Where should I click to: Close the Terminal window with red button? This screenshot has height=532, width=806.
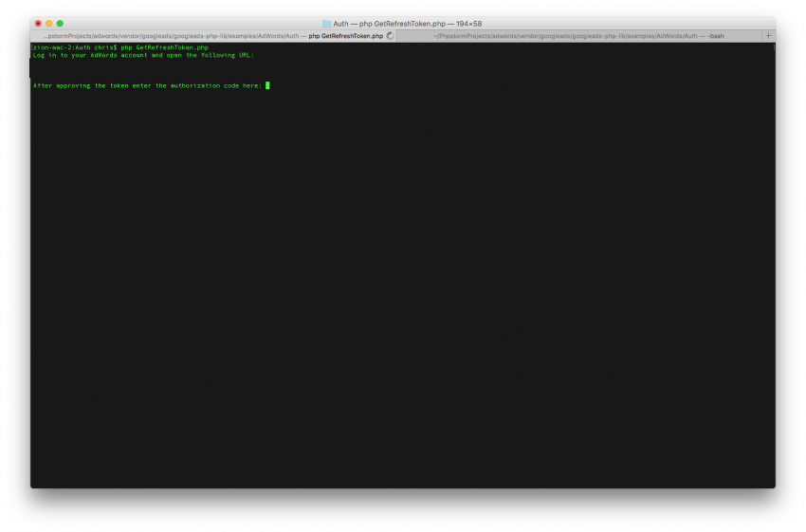pyautogui.click(x=38, y=23)
